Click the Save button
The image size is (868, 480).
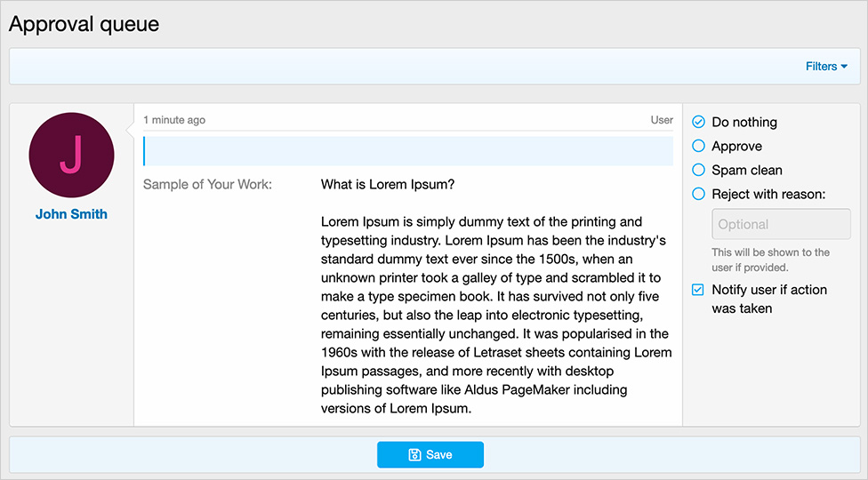click(430, 454)
